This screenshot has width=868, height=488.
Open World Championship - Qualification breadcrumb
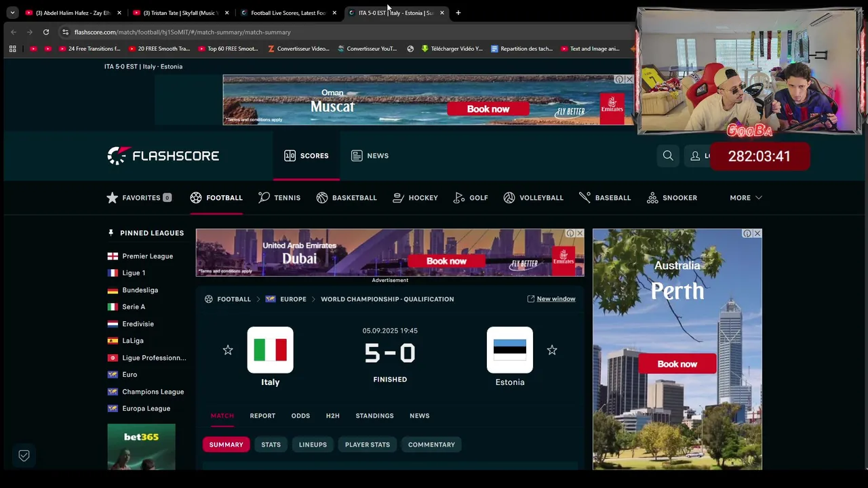point(387,299)
